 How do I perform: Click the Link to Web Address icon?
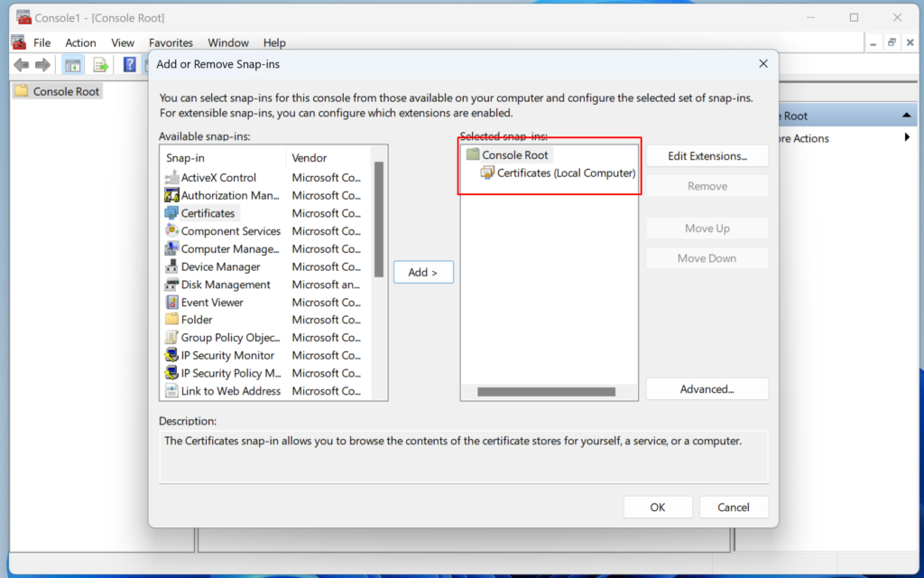coord(171,390)
